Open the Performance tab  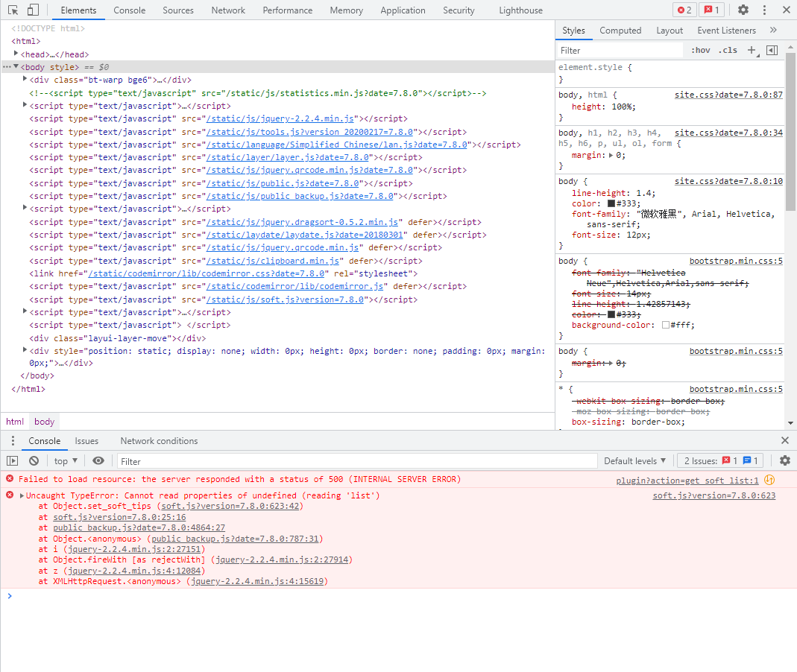coord(287,10)
